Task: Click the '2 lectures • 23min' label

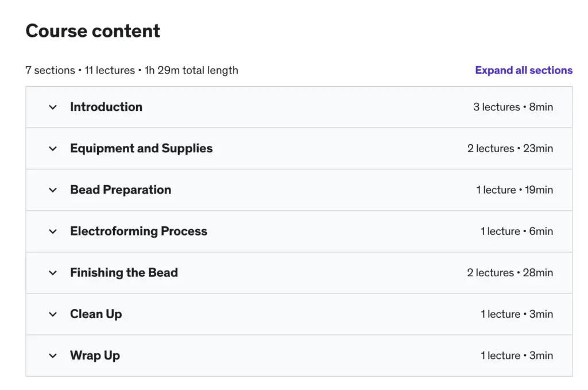Action: (x=510, y=148)
